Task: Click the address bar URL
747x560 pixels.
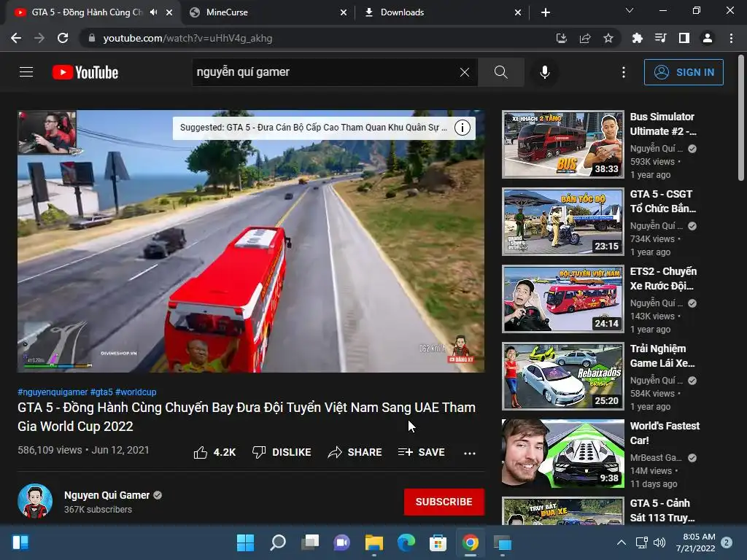Action: pos(187,38)
